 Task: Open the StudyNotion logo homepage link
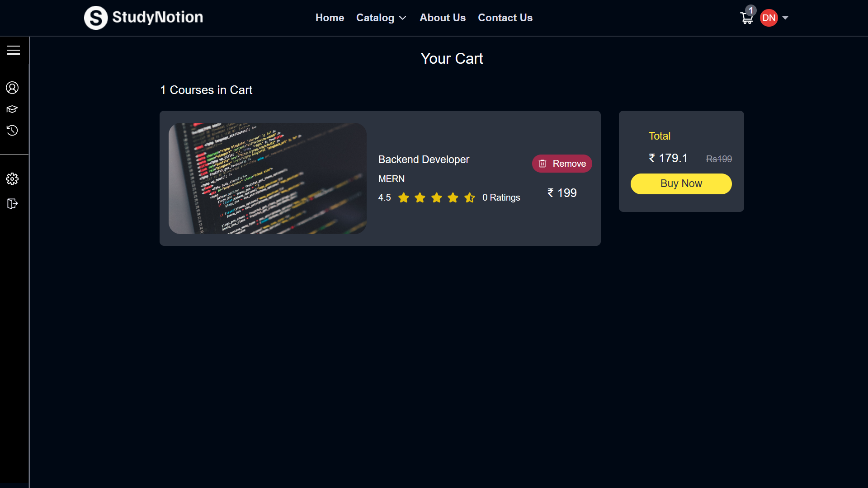click(143, 18)
